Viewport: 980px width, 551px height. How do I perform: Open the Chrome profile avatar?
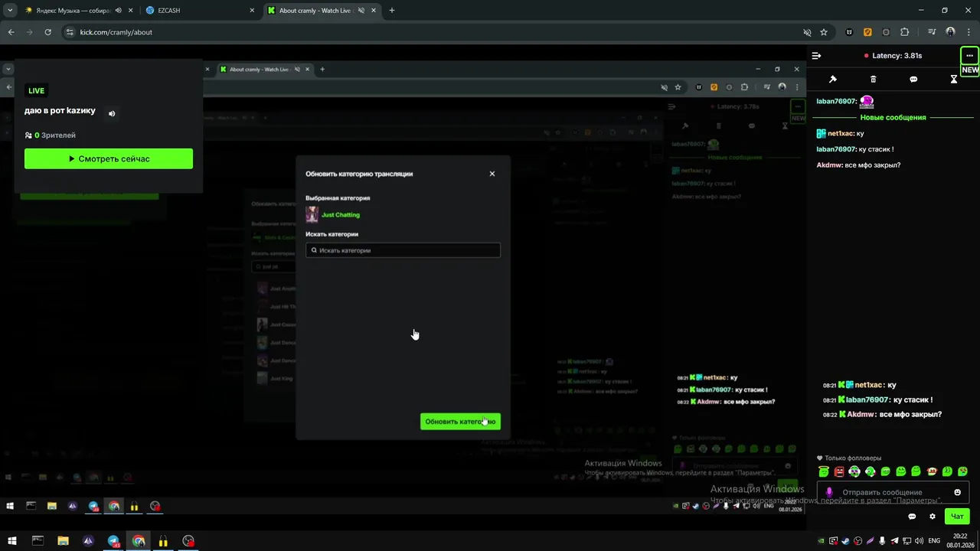point(950,32)
